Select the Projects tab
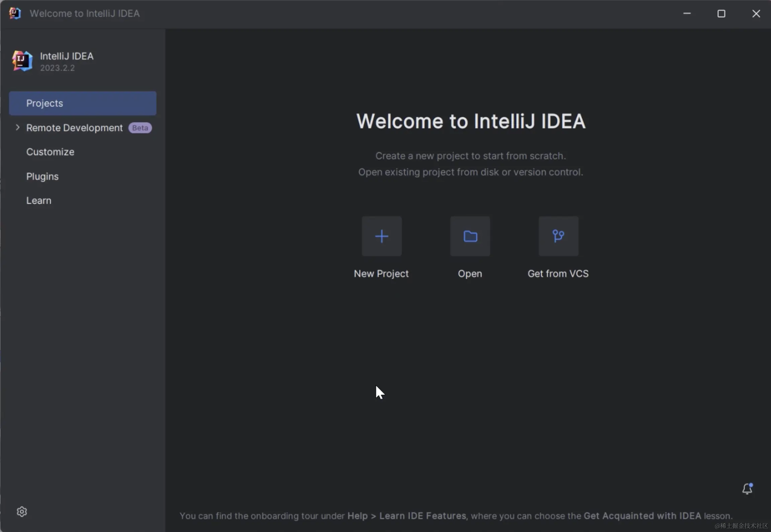This screenshot has width=771, height=532. click(x=83, y=103)
